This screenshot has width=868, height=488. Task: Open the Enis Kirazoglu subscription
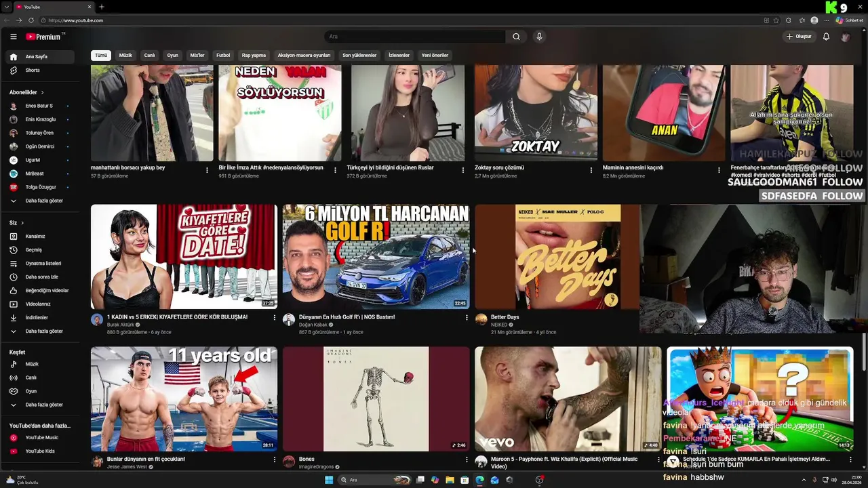coord(41,119)
